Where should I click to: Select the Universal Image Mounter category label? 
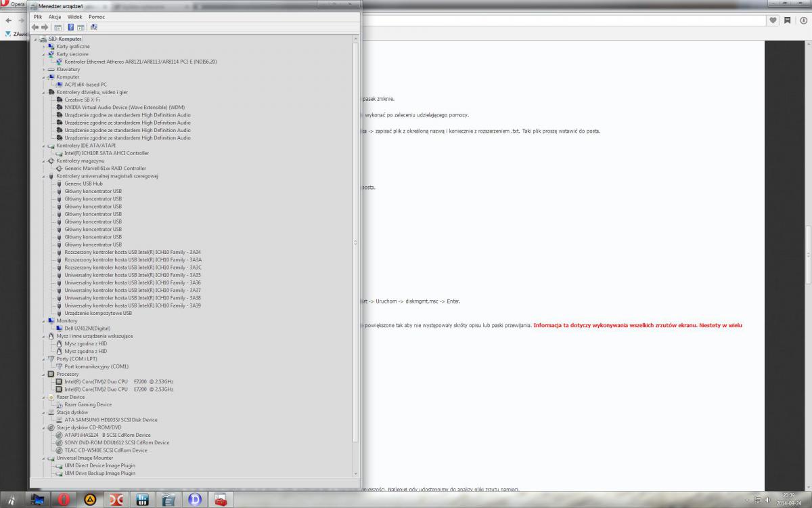point(85,458)
